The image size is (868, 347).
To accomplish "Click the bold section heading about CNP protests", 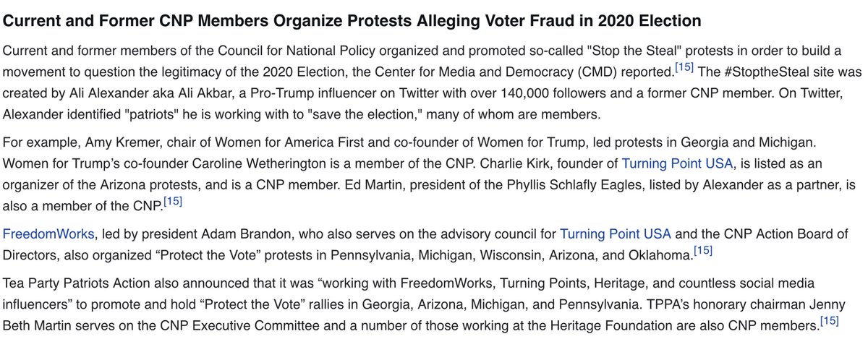I will coord(352,22).
